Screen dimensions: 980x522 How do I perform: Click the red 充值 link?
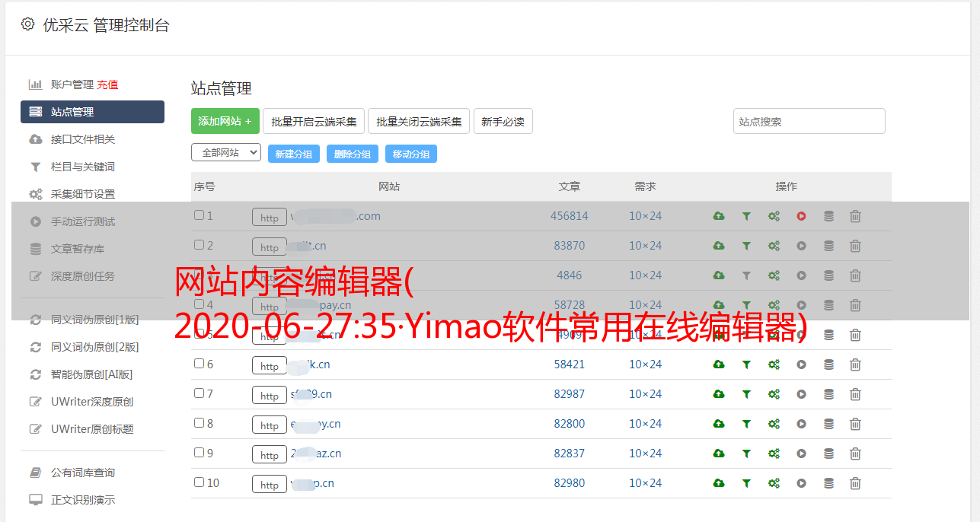[107, 84]
